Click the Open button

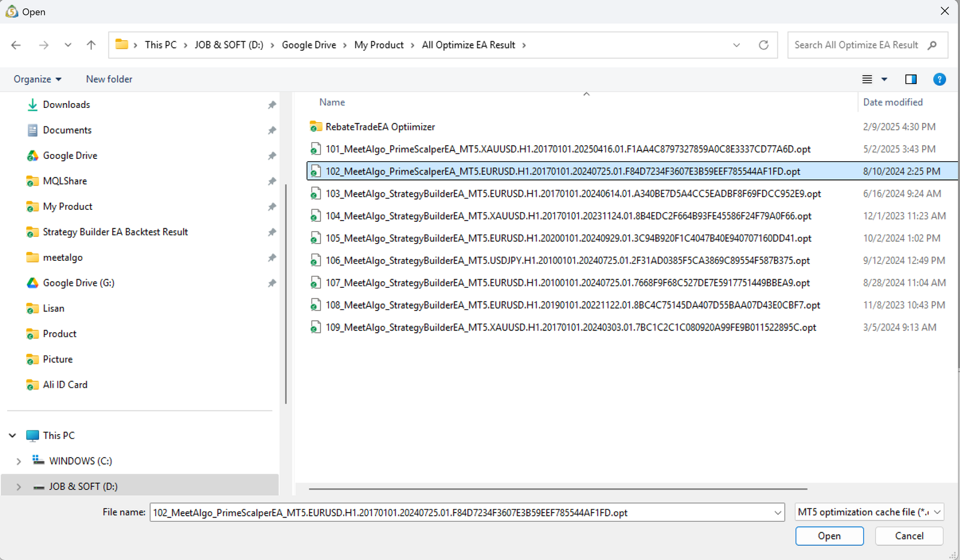(x=829, y=536)
